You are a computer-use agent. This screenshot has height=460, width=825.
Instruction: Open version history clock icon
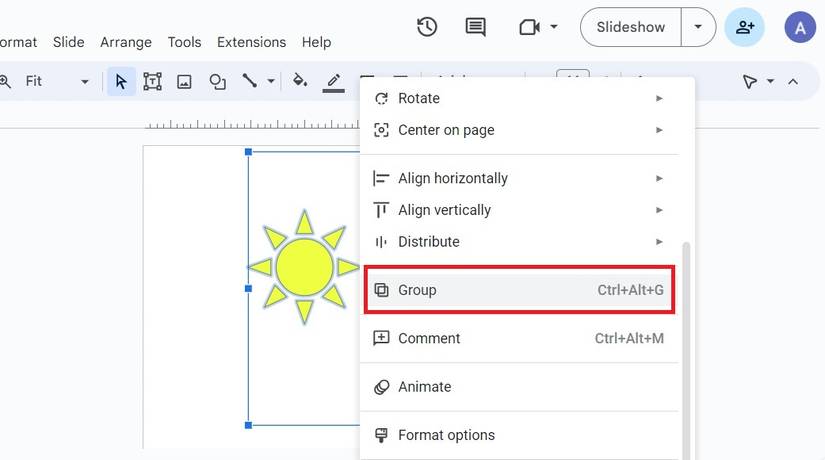[427, 27]
